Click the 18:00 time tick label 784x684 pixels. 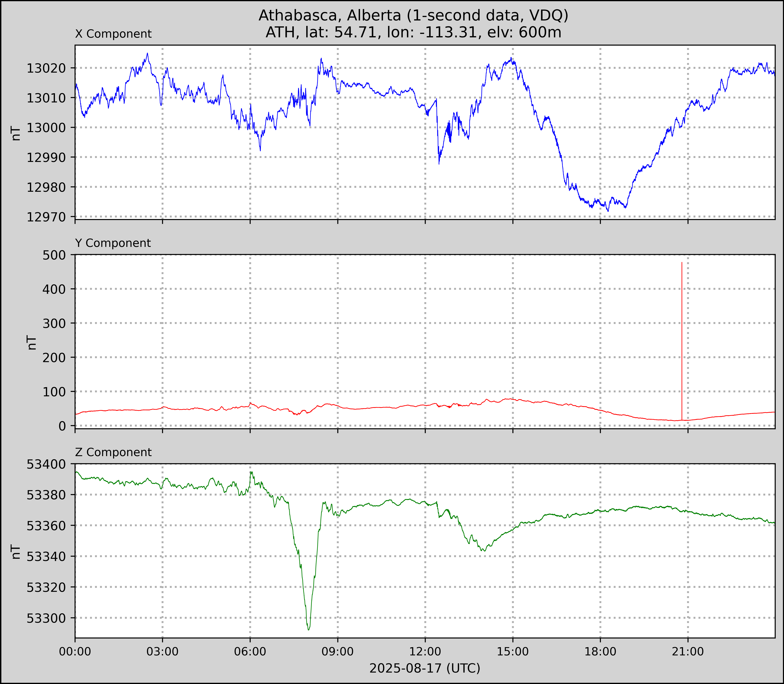click(600, 651)
